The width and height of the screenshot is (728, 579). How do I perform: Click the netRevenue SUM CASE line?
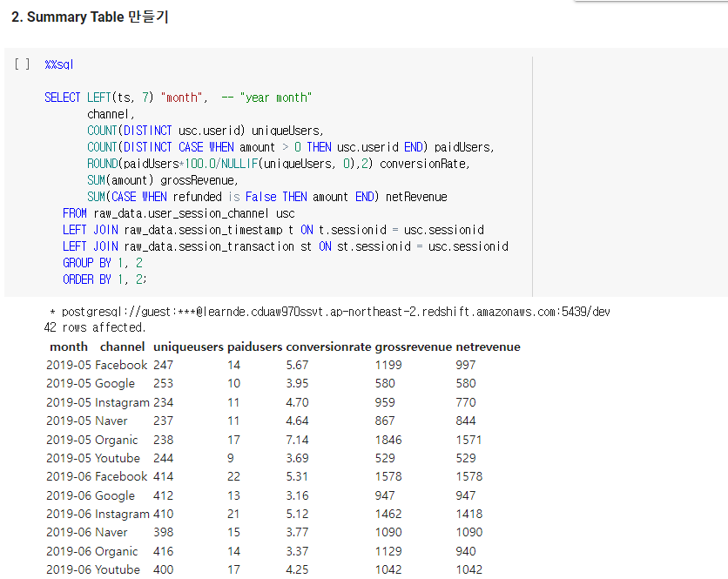(x=267, y=197)
